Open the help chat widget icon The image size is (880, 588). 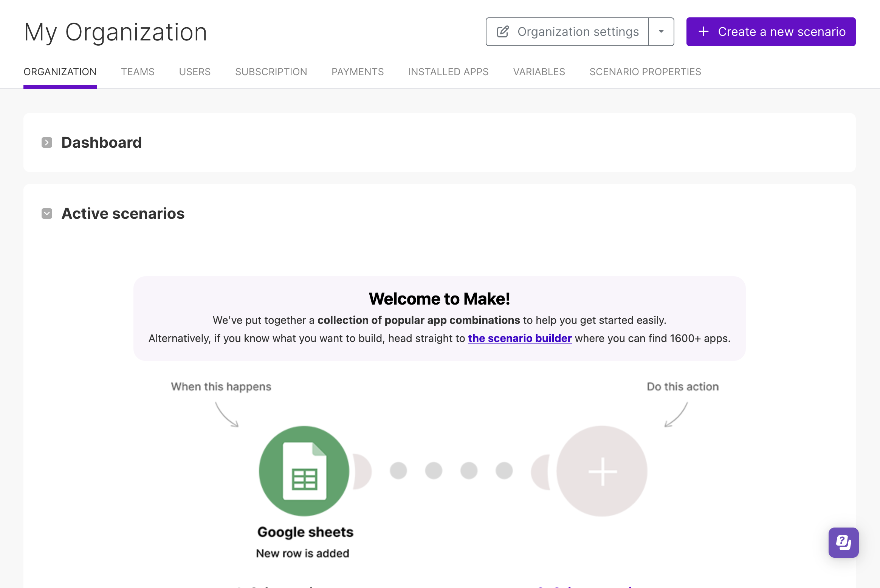coord(843,543)
